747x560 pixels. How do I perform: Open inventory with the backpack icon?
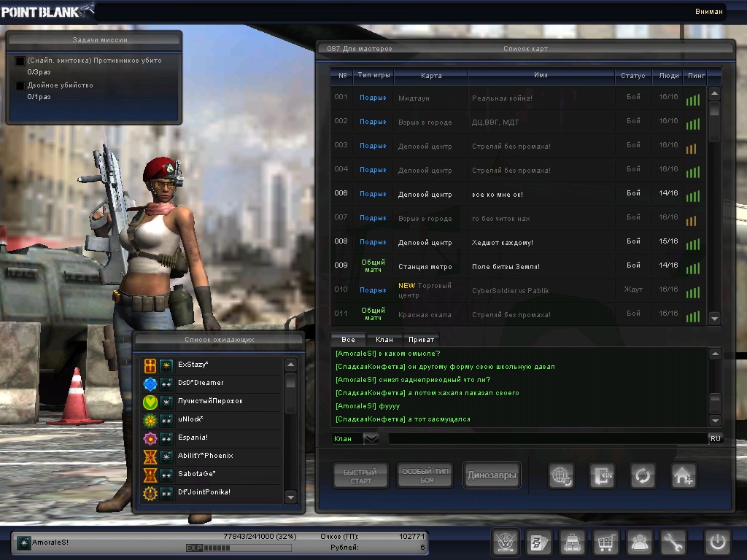(572, 542)
